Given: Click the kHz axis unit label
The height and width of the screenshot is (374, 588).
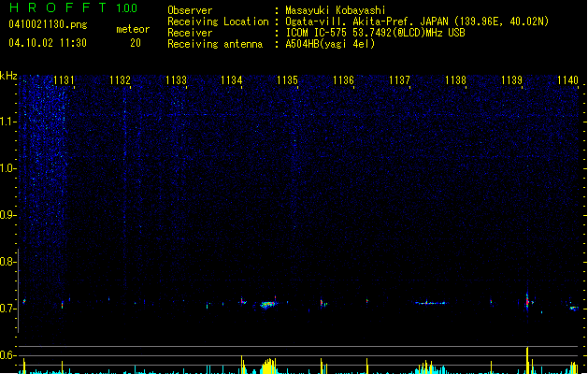Looking at the screenshot, I should point(8,76).
